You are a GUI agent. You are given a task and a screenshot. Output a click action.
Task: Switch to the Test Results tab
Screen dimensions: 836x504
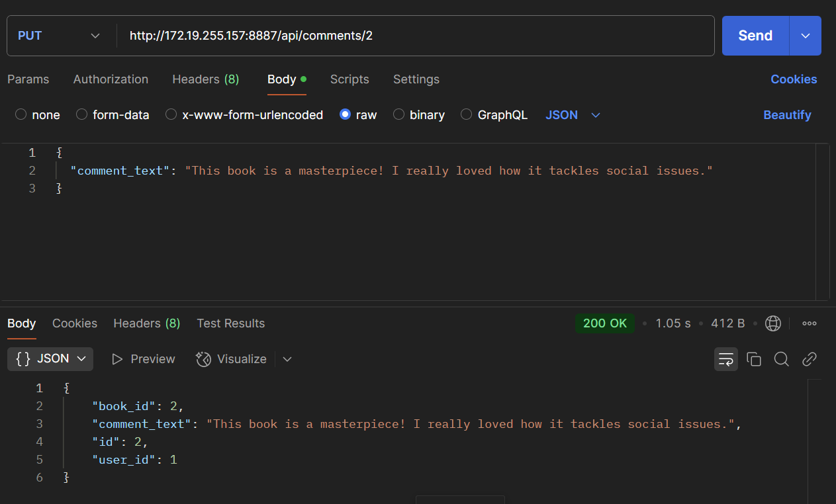tap(231, 323)
